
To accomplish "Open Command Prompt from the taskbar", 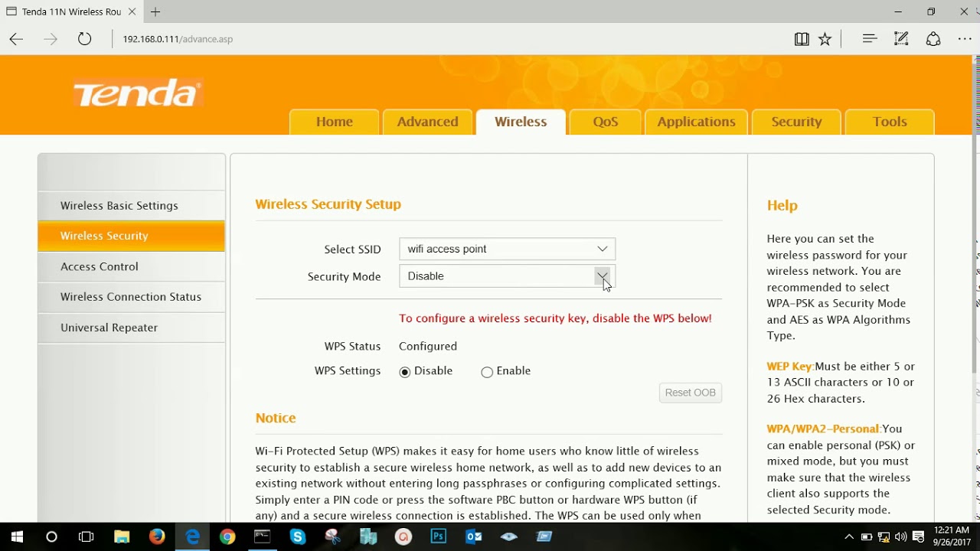I will click(x=263, y=536).
